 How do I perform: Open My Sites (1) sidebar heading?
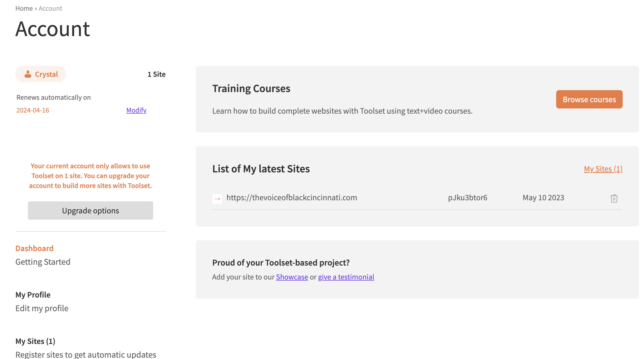point(35,341)
